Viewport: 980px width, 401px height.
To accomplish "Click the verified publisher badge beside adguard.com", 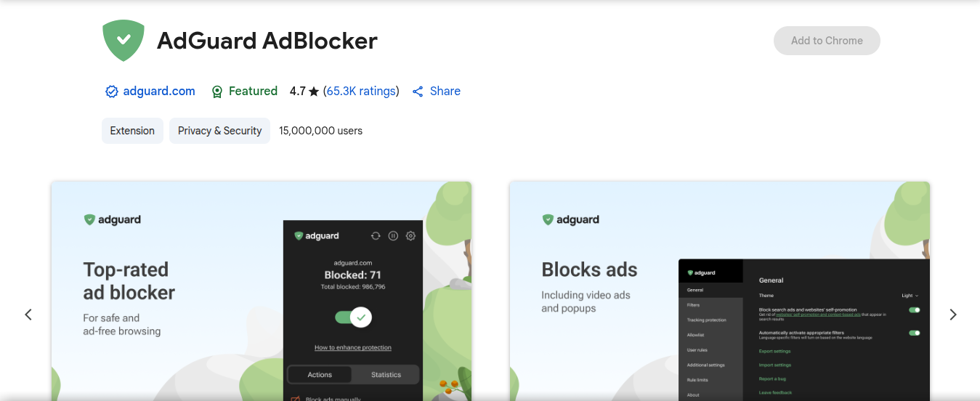I will point(112,92).
